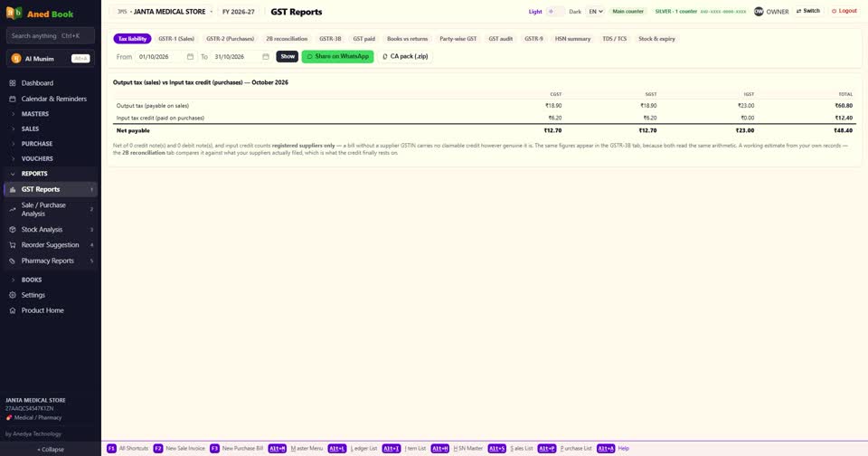Switch to the Stock & expiry tab

click(656, 39)
